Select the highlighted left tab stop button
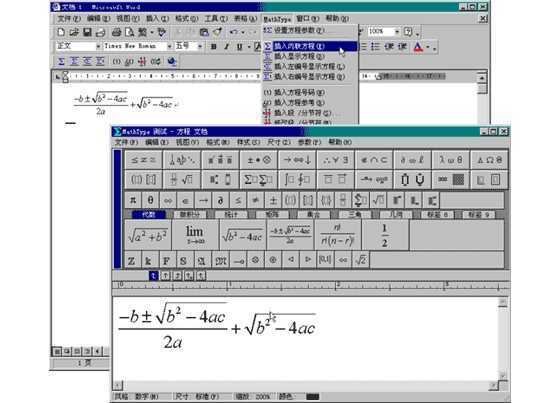This screenshot has width=560, height=403. point(153,276)
